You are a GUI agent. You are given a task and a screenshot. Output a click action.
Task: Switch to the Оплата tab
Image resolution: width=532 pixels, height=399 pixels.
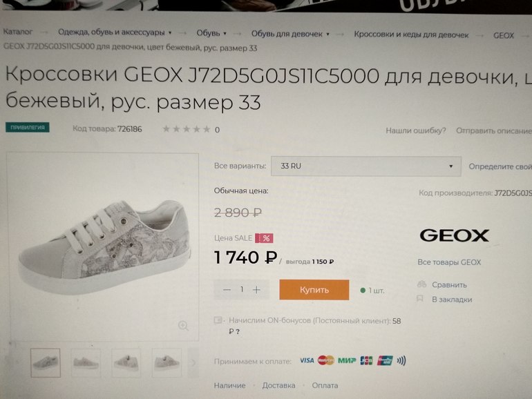(x=325, y=385)
